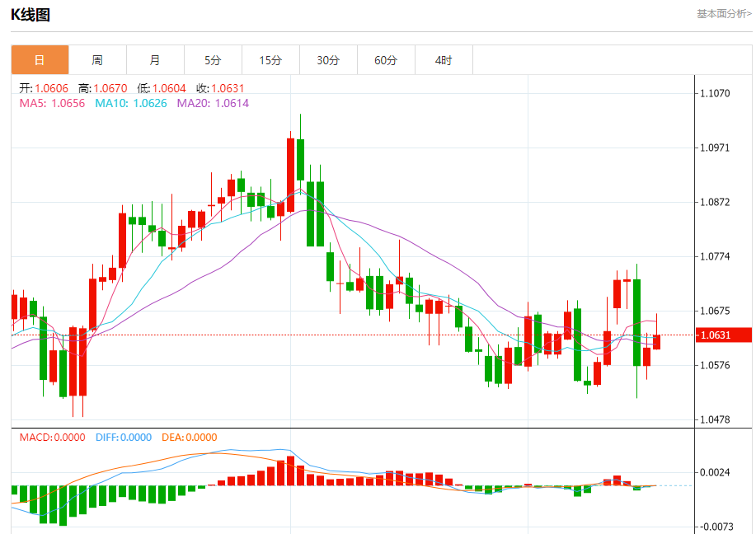Click the MACD:0.0000 indicator label

[x=53, y=437]
